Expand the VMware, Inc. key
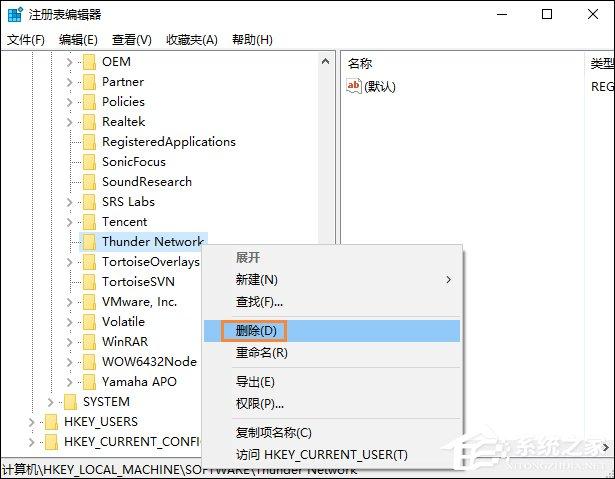This screenshot has height=479, width=615. click(70, 302)
